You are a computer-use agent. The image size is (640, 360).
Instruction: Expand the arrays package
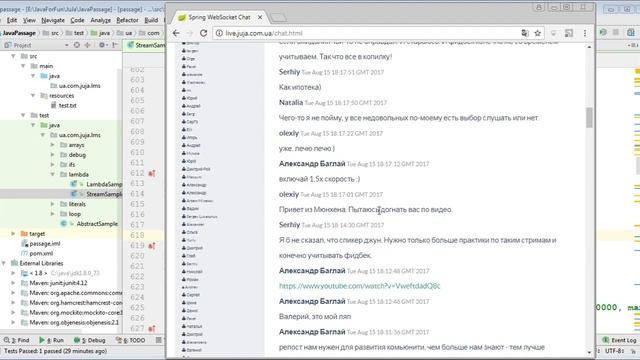click(52, 145)
